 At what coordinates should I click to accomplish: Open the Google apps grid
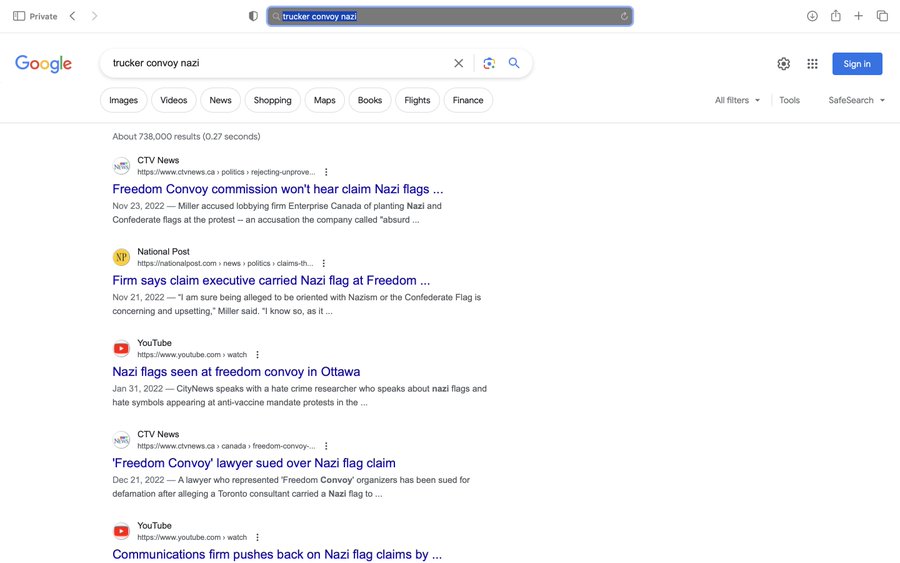point(812,64)
